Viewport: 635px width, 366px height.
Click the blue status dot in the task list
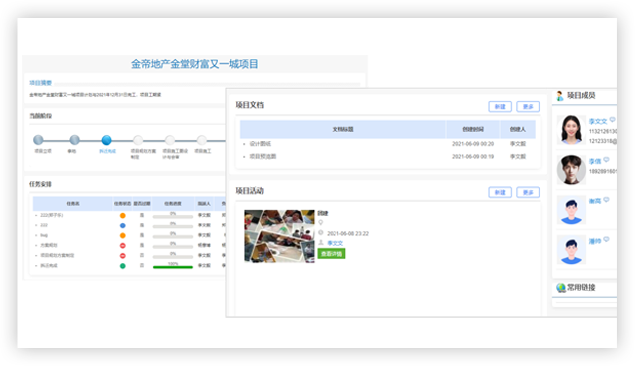click(x=123, y=225)
